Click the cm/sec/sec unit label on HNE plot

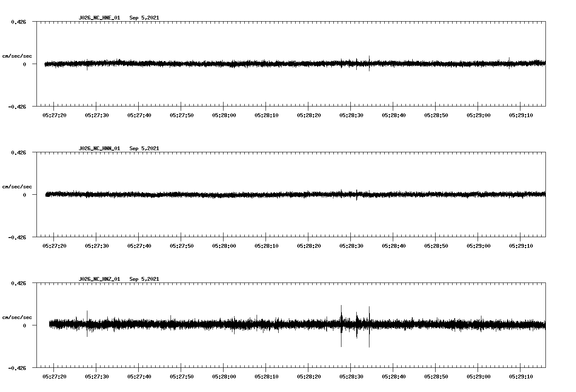(17, 56)
